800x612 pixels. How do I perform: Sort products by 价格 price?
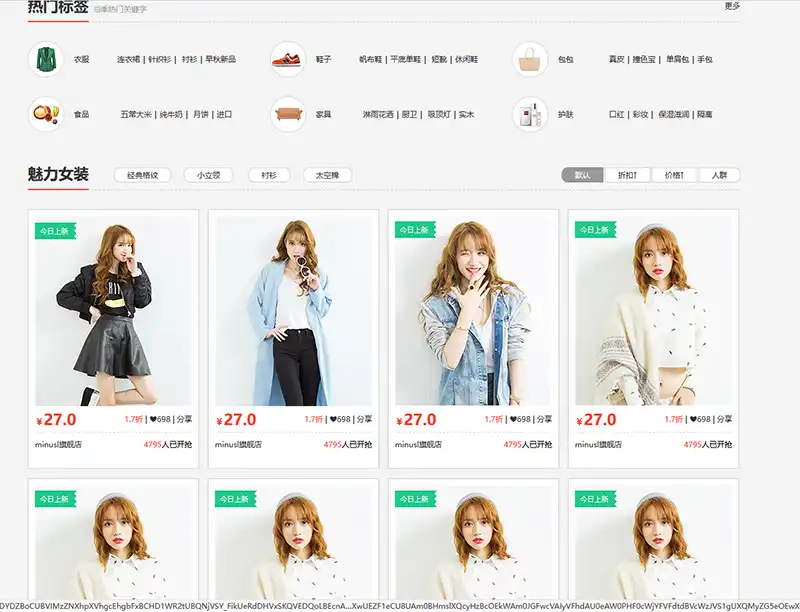[674, 175]
